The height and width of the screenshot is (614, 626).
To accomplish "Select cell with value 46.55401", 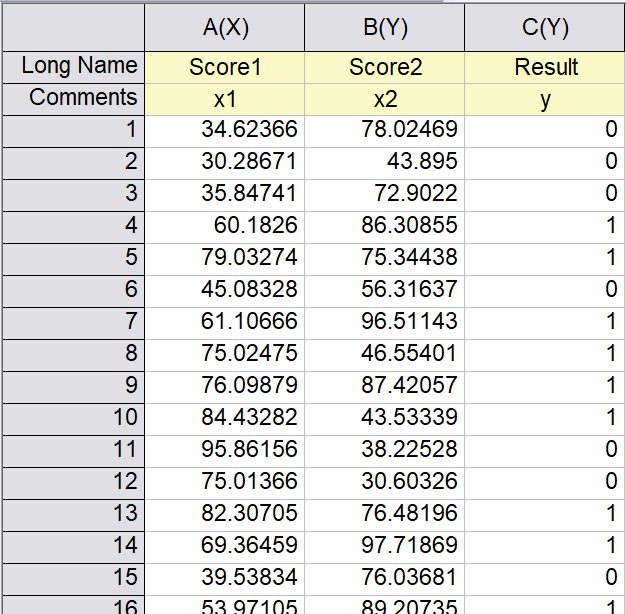I will (x=385, y=355).
